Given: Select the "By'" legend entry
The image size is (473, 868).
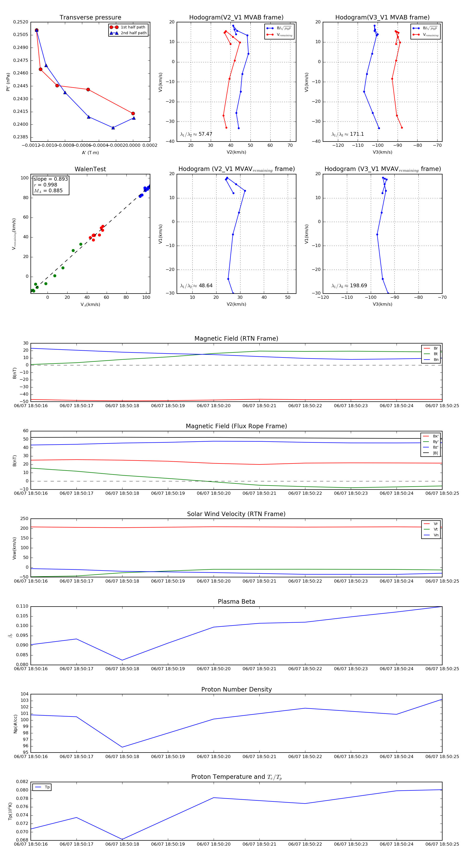Looking at the screenshot, I should (x=431, y=442).
